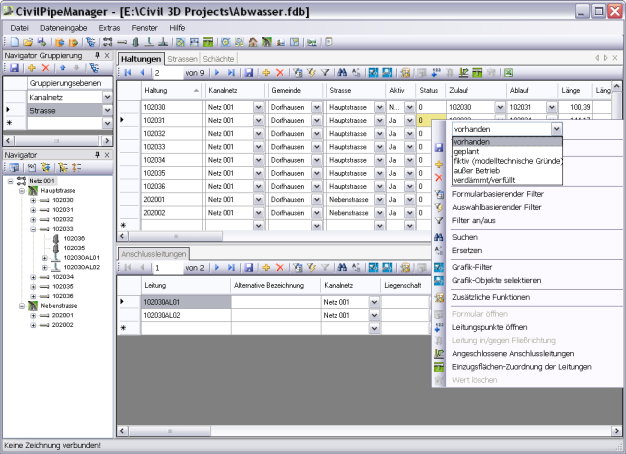Click binoculars search icon in Haltungen toolbar
Viewport: 626px width, 454px height.
(x=343, y=73)
